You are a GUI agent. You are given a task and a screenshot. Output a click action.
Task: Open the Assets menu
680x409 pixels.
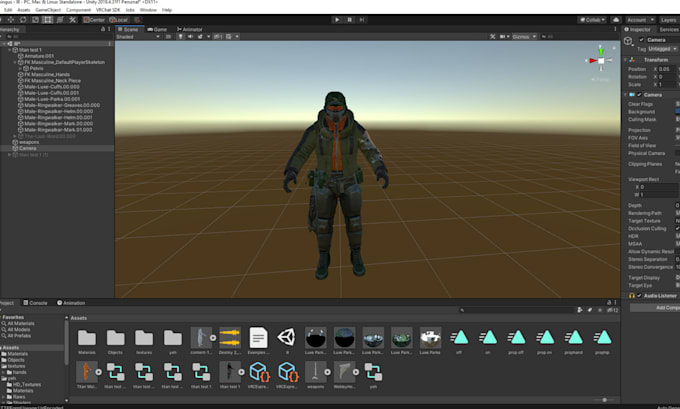23,10
